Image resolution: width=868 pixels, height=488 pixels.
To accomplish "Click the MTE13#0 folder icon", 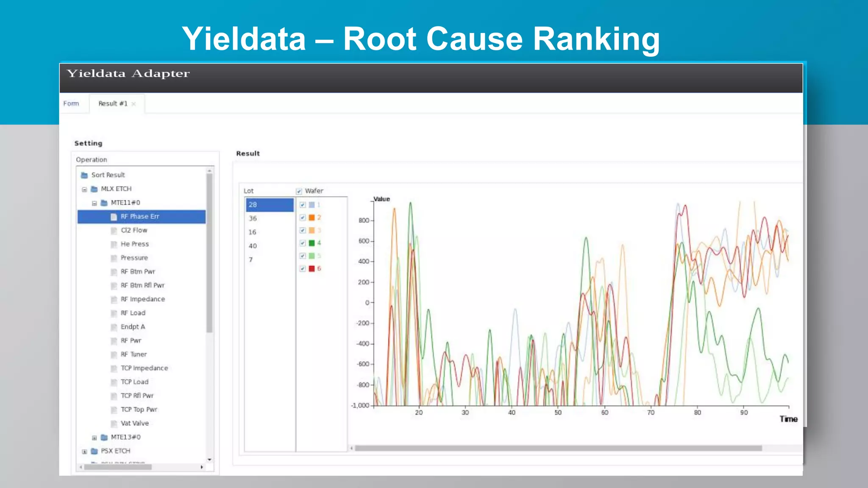I will (x=104, y=437).
